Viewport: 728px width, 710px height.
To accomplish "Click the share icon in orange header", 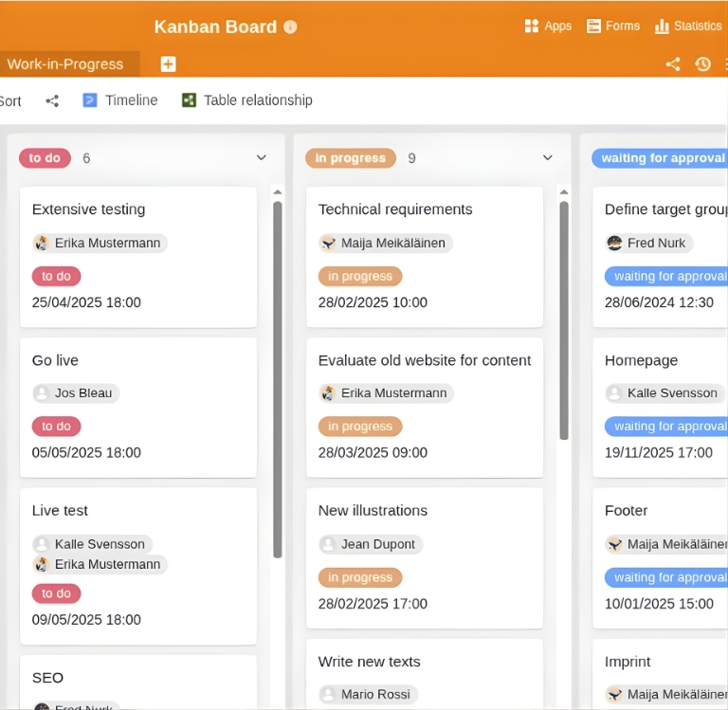I will pyautogui.click(x=673, y=64).
